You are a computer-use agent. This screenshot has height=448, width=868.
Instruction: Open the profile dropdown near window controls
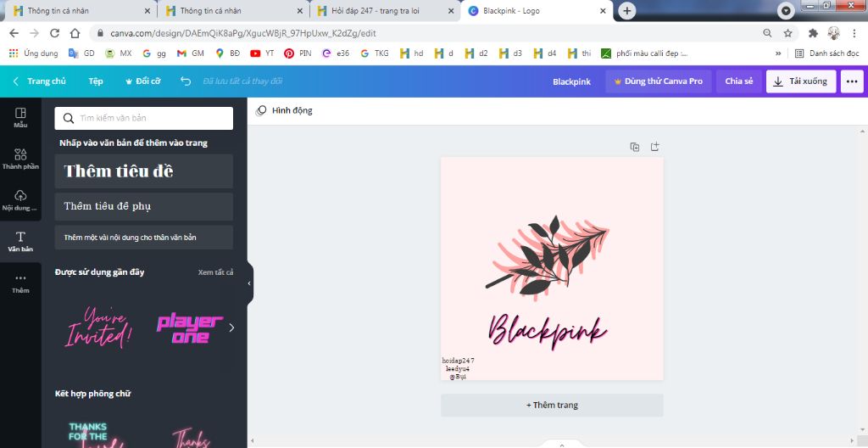coord(786,10)
